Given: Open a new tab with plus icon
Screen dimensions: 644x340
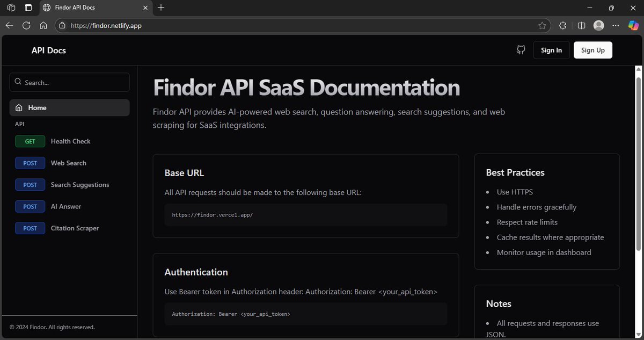Looking at the screenshot, I should click(161, 8).
